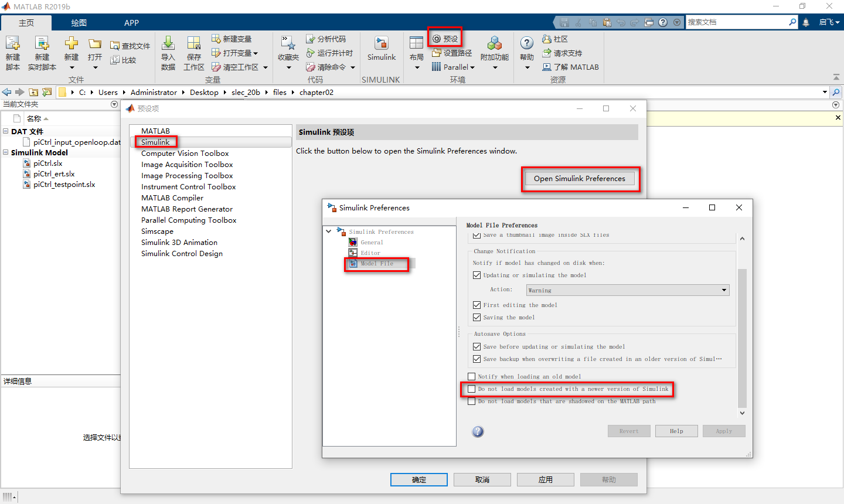Collapse the Simulink Model file group
The image size is (844, 504).
pyautogui.click(x=6, y=152)
